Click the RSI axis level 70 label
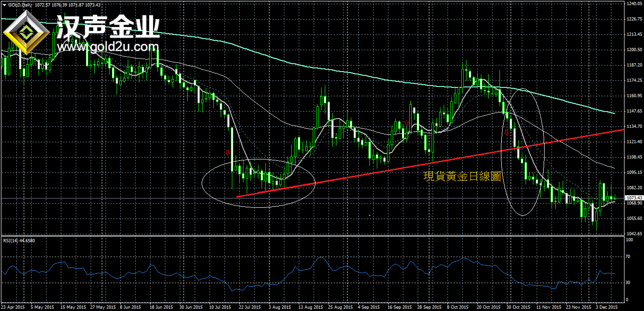 click(x=628, y=256)
